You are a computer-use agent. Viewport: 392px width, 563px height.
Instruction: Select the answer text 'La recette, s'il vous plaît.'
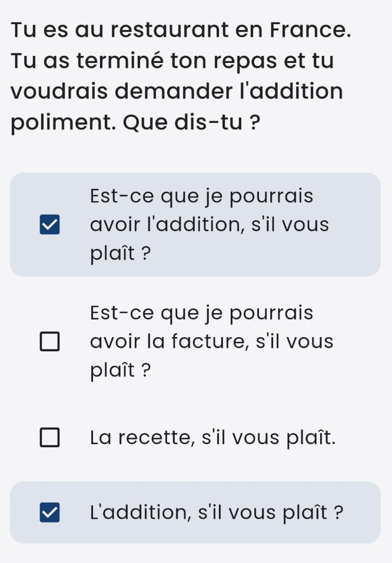click(x=212, y=438)
